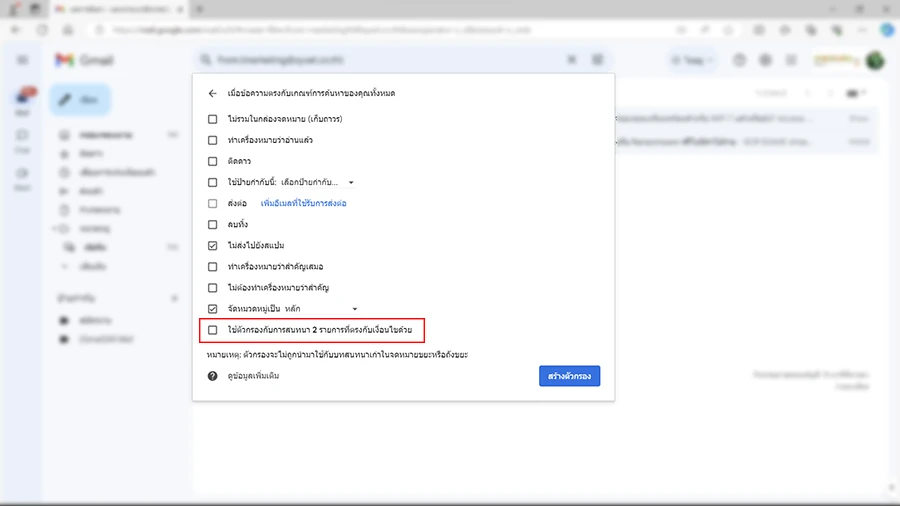This screenshot has width=900, height=506.
Task: Open Gmail settings gear icon
Action: tap(765, 60)
